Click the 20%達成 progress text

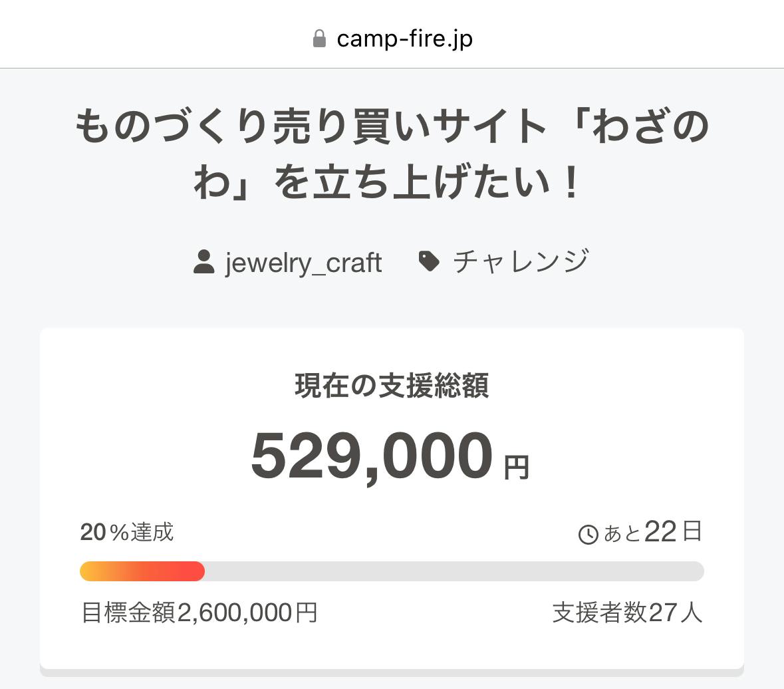click(x=127, y=532)
